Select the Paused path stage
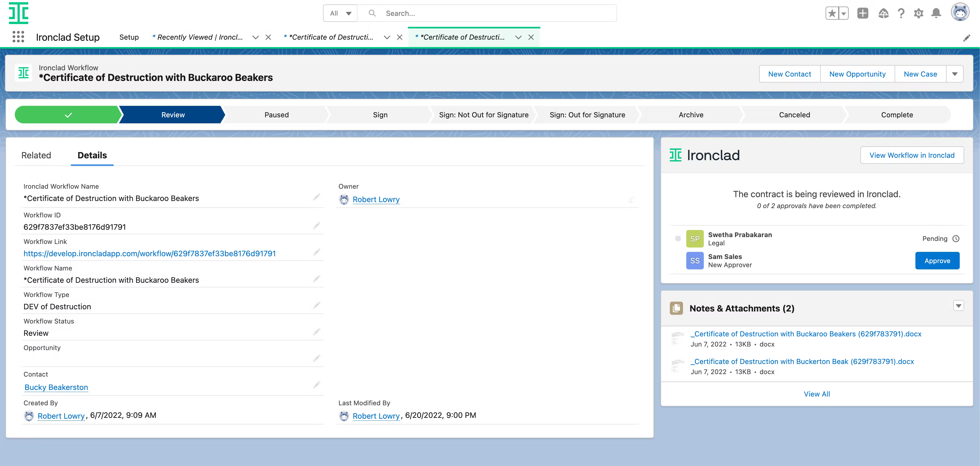The image size is (980, 466). pos(276,115)
